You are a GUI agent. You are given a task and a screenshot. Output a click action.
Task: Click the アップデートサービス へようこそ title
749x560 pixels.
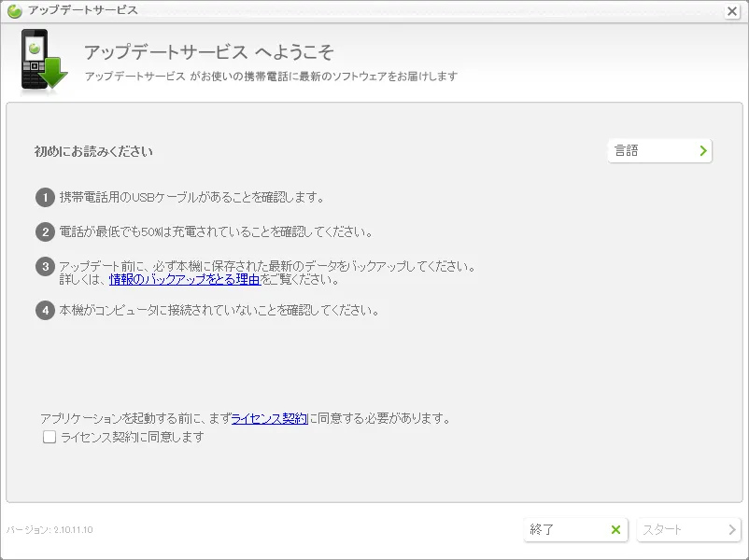click(208, 52)
